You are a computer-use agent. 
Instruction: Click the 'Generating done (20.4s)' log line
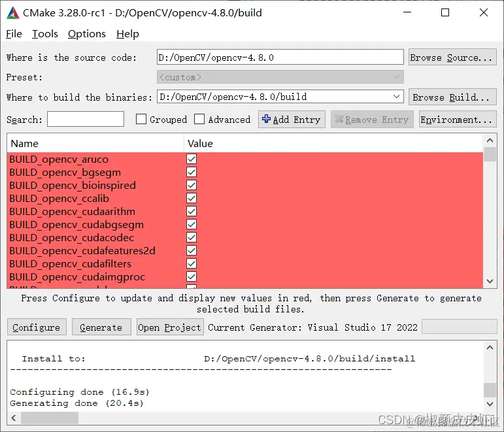[x=76, y=403]
